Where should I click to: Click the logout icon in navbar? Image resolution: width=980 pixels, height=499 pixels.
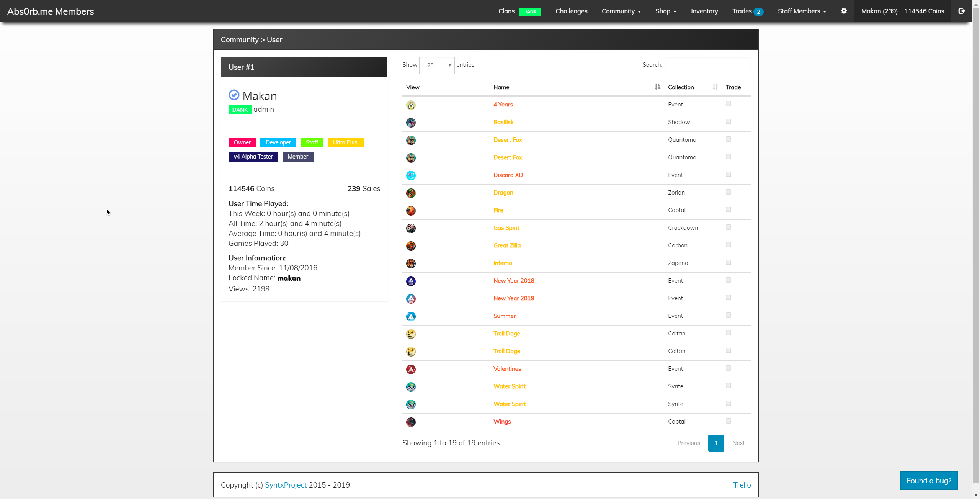click(x=962, y=11)
